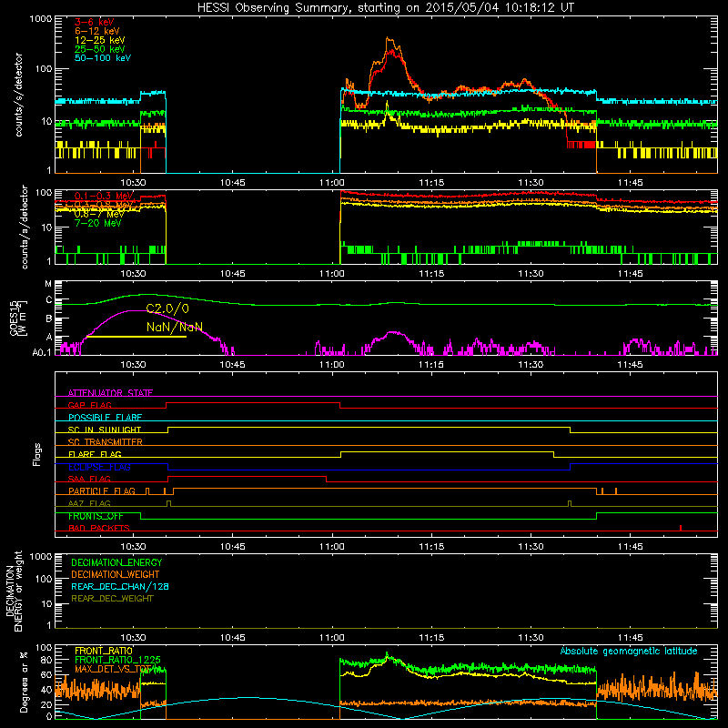Click the DECIMATION_ENERGY legend label
This screenshot has height=728, width=728.
[116, 562]
